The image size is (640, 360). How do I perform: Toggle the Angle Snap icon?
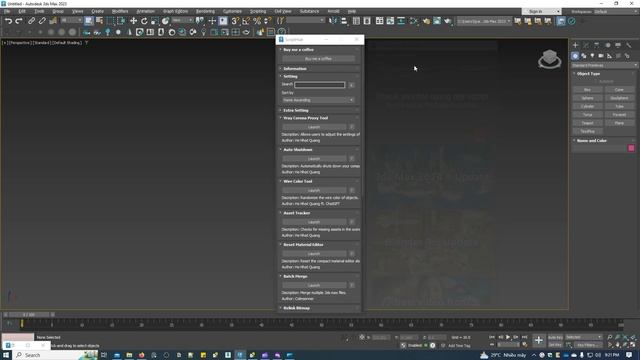click(x=246, y=21)
